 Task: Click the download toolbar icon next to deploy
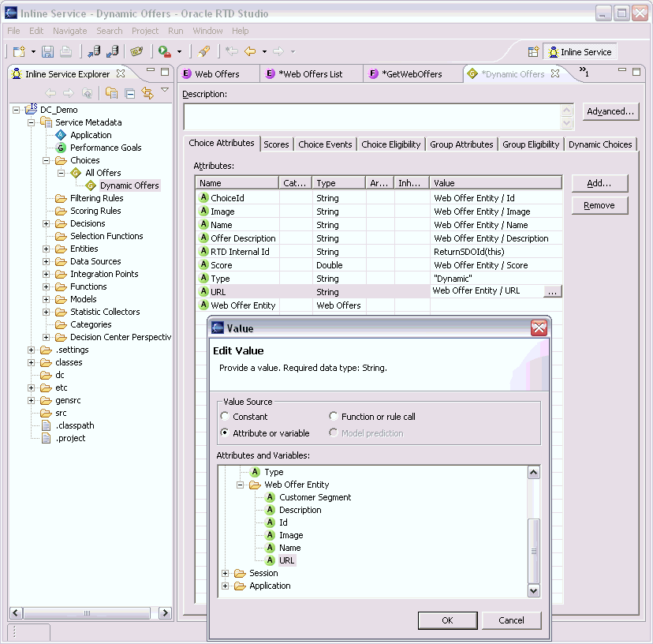pos(113,51)
